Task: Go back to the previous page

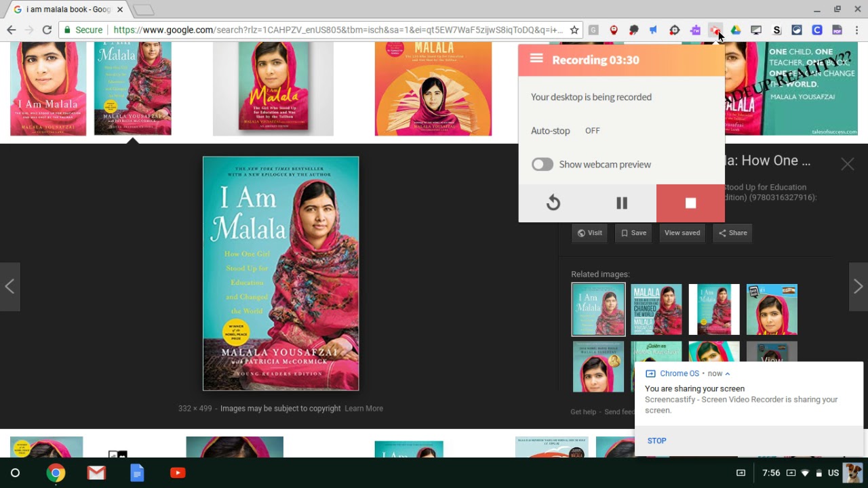Action: tap(11, 30)
